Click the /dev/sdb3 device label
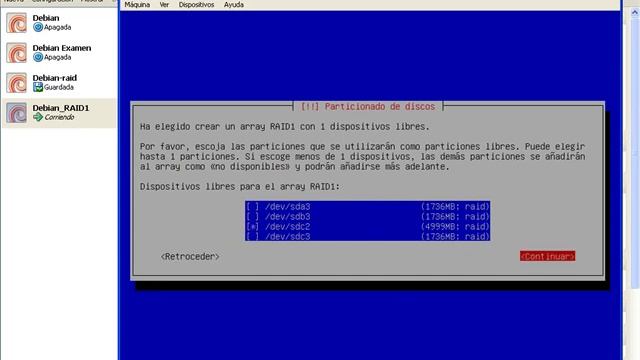 point(288,217)
